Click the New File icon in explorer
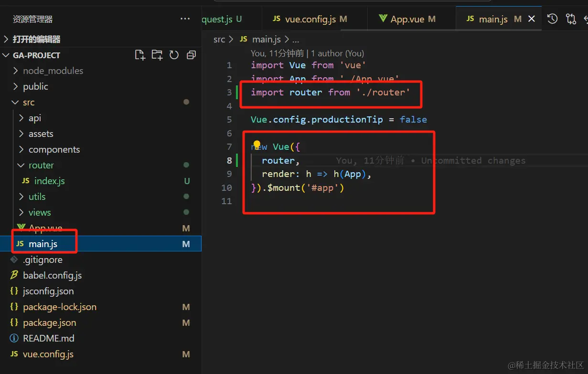The height and width of the screenshot is (374, 588). pos(139,55)
